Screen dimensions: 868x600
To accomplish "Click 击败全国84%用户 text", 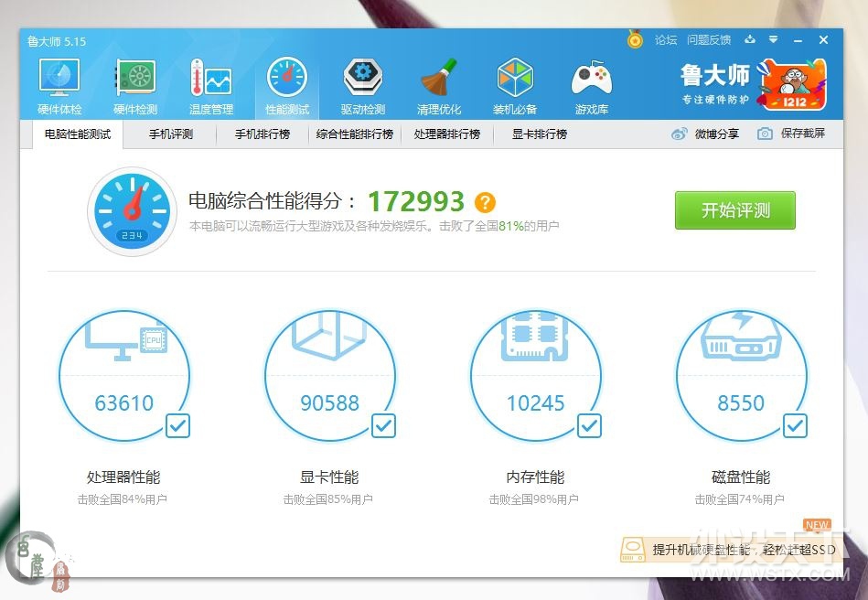I will pyautogui.click(x=123, y=499).
